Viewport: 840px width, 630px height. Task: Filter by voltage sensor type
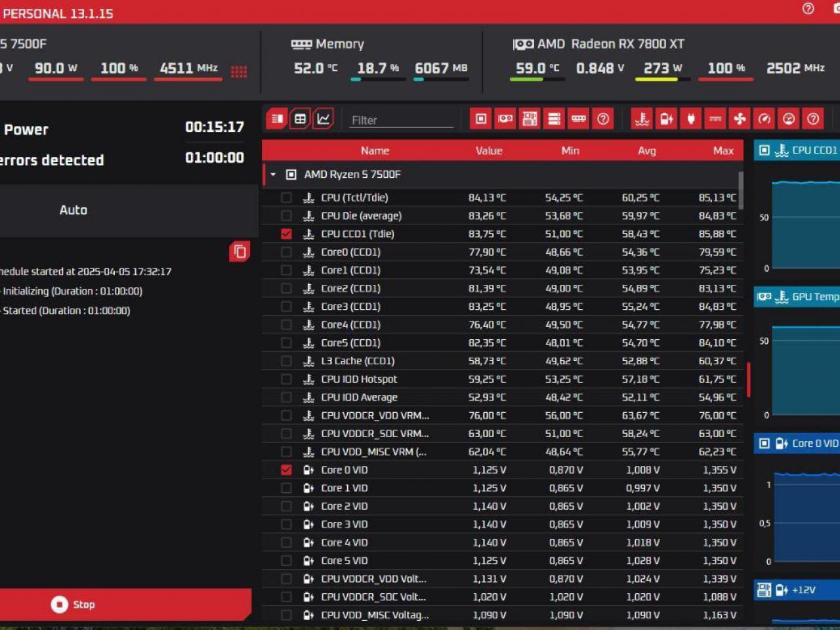666,119
